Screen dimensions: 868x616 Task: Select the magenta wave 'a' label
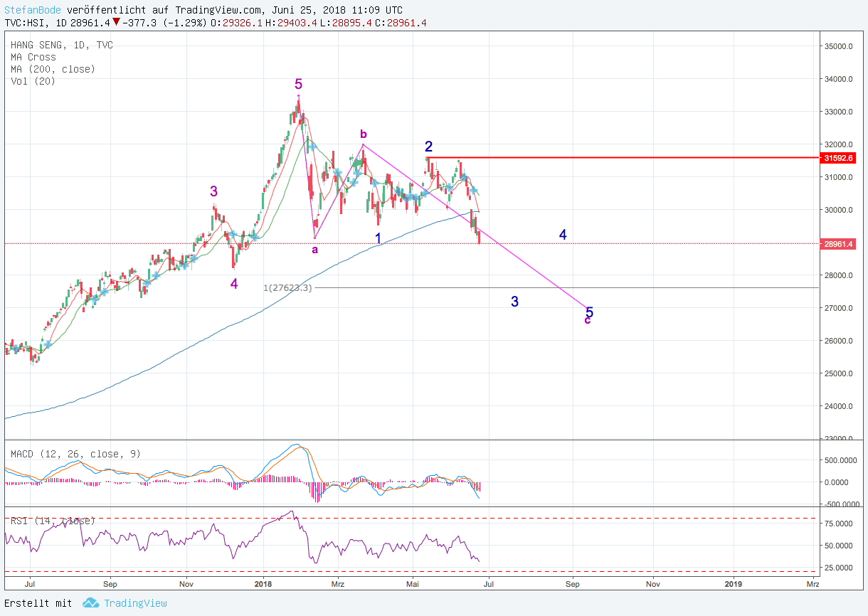click(314, 249)
